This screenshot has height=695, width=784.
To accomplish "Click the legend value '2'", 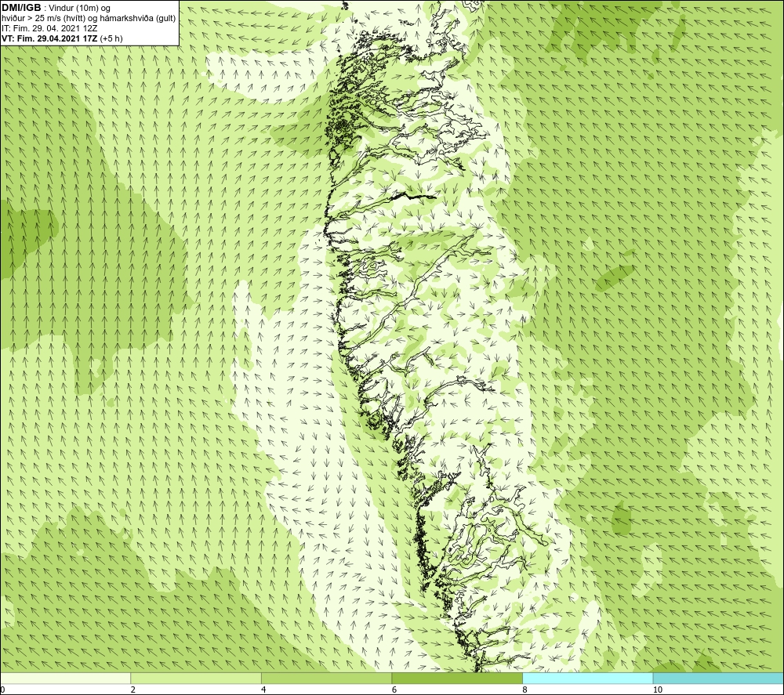I will (x=133, y=690).
